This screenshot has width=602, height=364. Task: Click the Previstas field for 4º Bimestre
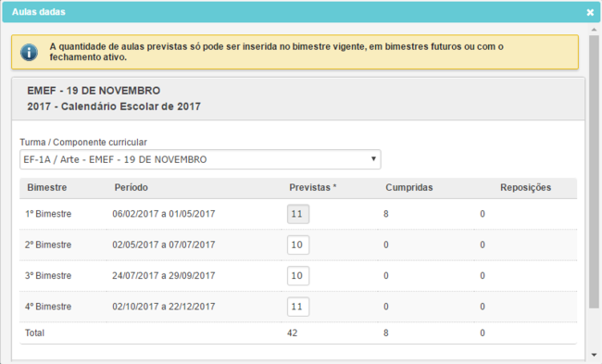pyautogui.click(x=298, y=307)
